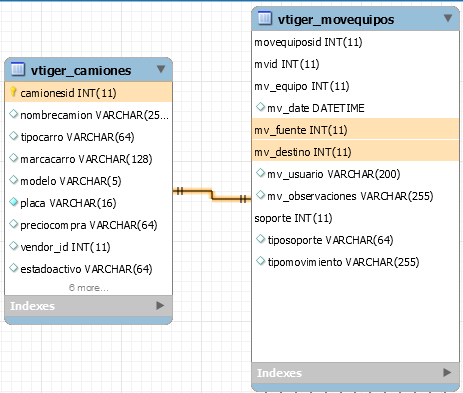
Task: Select the mv_observaciones VARCHAR(255) column
Action: click(355, 196)
